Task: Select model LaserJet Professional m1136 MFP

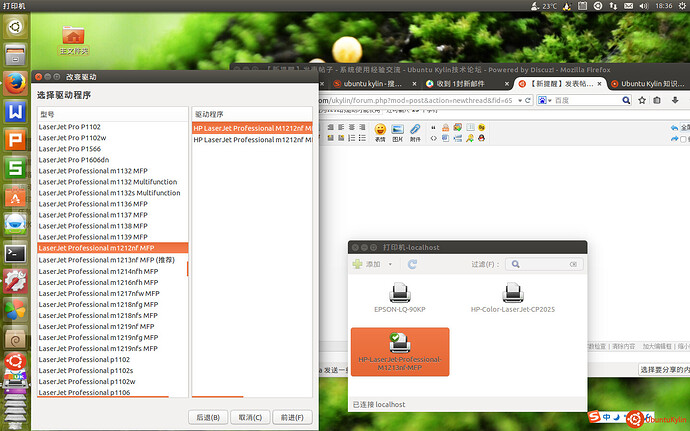Action: pos(113,204)
